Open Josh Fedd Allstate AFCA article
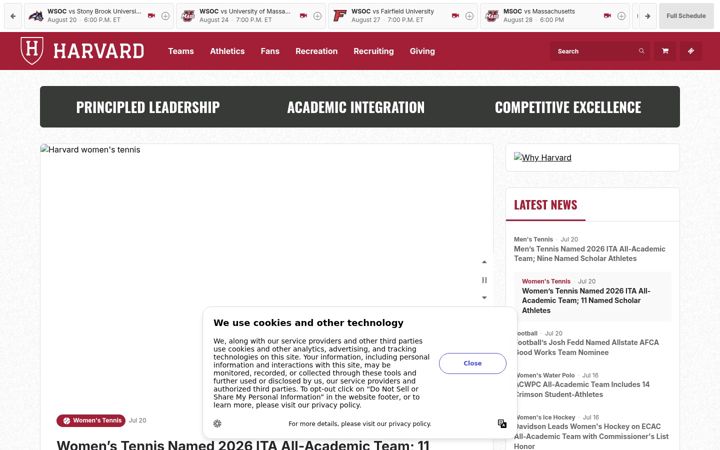The height and width of the screenshot is (450, 720). pyautogui.click(x=586, y=347)
